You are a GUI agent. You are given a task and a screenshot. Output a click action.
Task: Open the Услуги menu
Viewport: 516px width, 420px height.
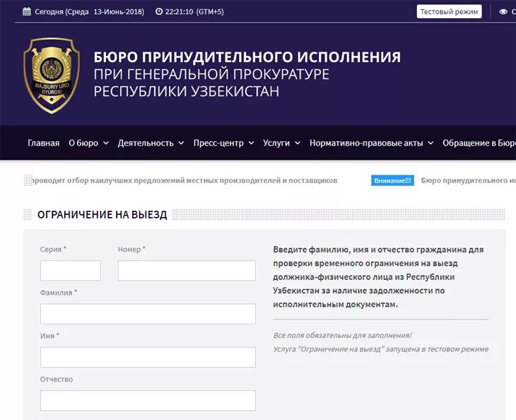(276, 143)
